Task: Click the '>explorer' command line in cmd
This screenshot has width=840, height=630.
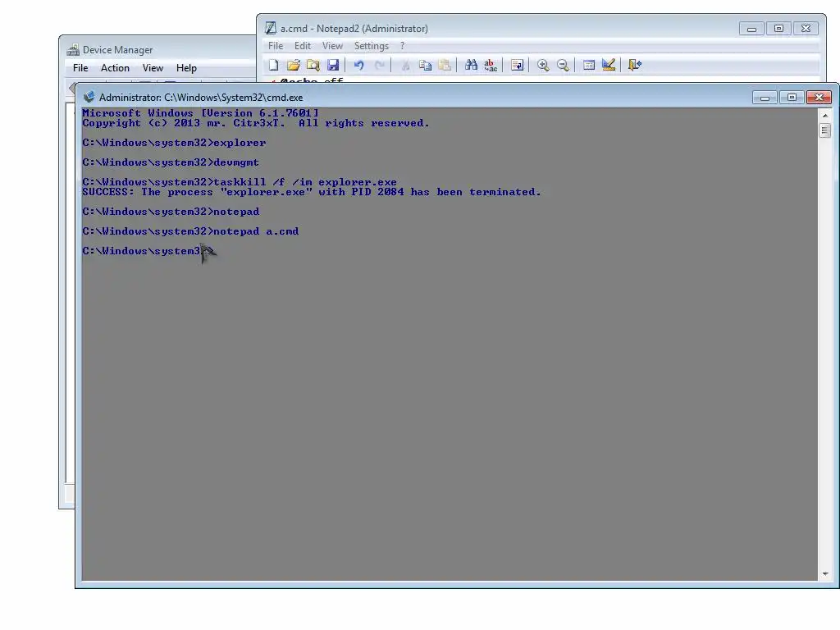Action: pyautogui.click(x=174, y=143)
